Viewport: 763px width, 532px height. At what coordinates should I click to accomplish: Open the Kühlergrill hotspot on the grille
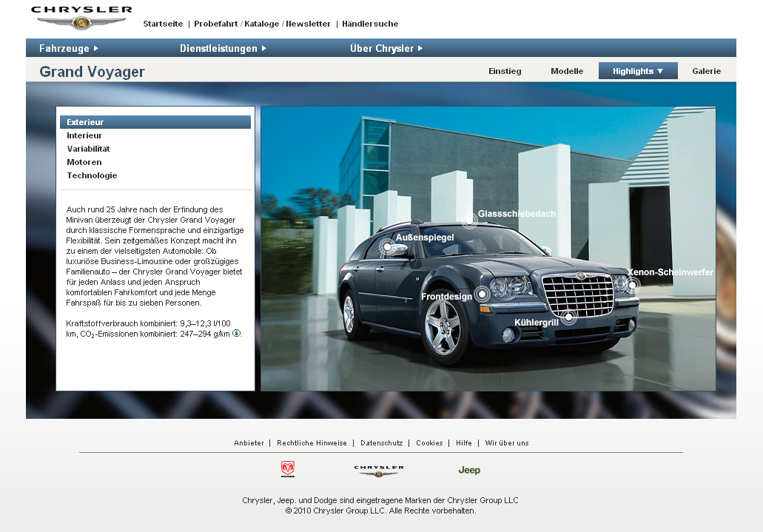tap(568, 317)
